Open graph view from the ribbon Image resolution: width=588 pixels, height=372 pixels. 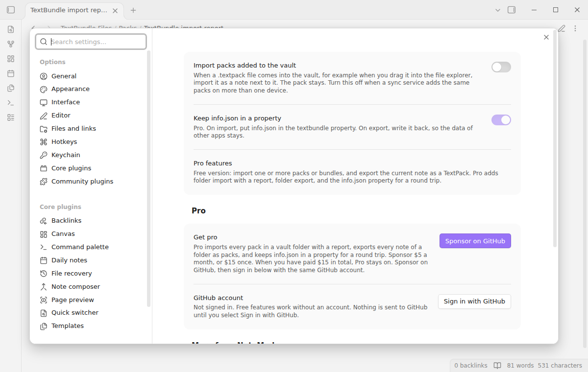point(11,44)
